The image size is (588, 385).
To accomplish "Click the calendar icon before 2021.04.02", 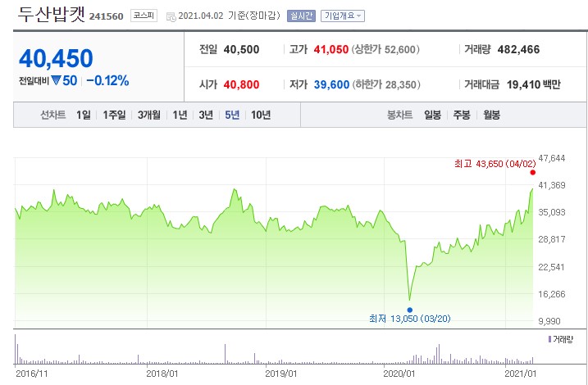I will (171, 16).
